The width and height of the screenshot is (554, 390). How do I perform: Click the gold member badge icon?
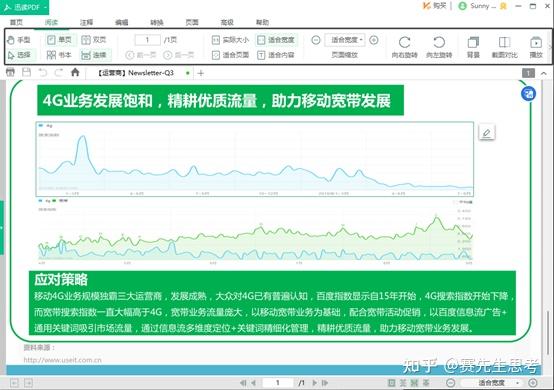(503, 6)
